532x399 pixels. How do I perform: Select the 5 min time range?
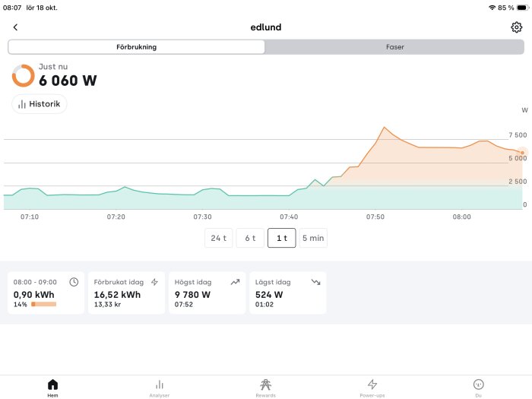(x=313, y=238)
